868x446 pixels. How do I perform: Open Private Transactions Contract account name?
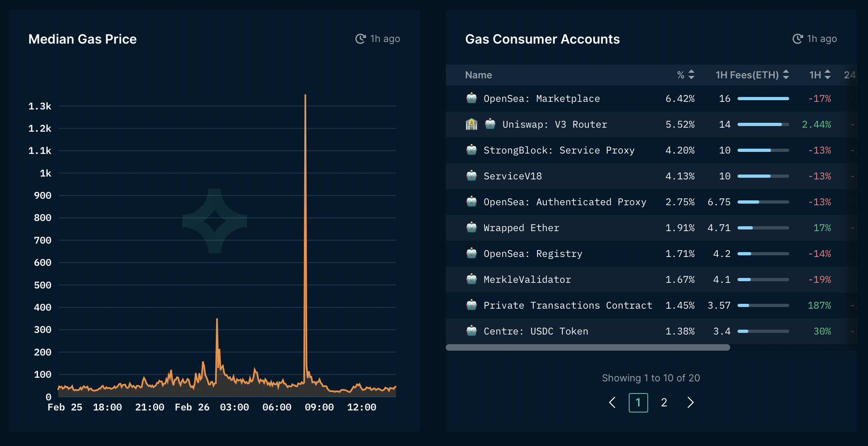pos(568,305)
